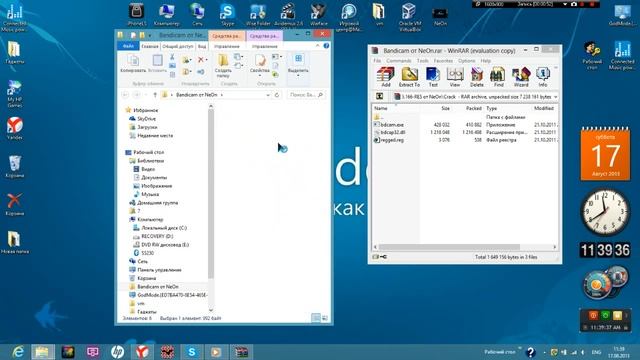Open the Skype desktop shortcut
The width and height of the screenshot is (640, 360).
pyautogui.click(x=227, y=15)
